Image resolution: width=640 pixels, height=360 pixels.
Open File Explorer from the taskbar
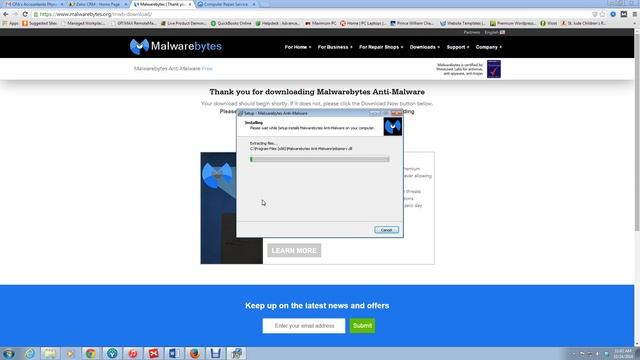click(50, 353)
